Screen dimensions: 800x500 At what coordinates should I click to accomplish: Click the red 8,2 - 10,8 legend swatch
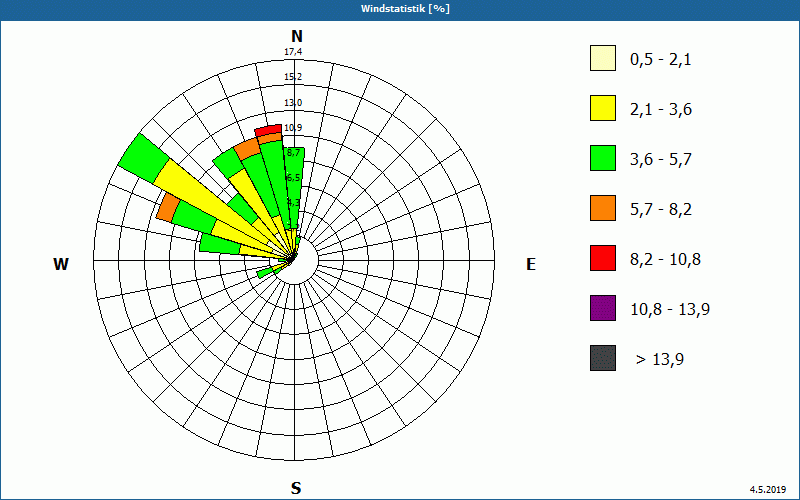pos(603,258)
